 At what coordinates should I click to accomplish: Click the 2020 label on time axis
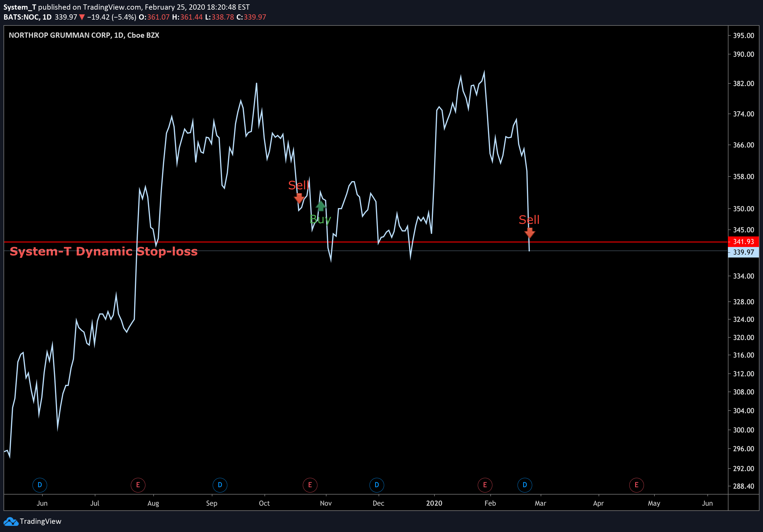click(x=434, y=503)
